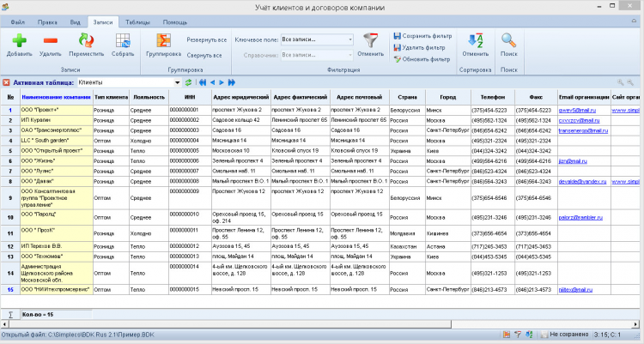Cancel sorting with the A-Z Отменить icon
This screenshot has width=644, height=344.
475,39
